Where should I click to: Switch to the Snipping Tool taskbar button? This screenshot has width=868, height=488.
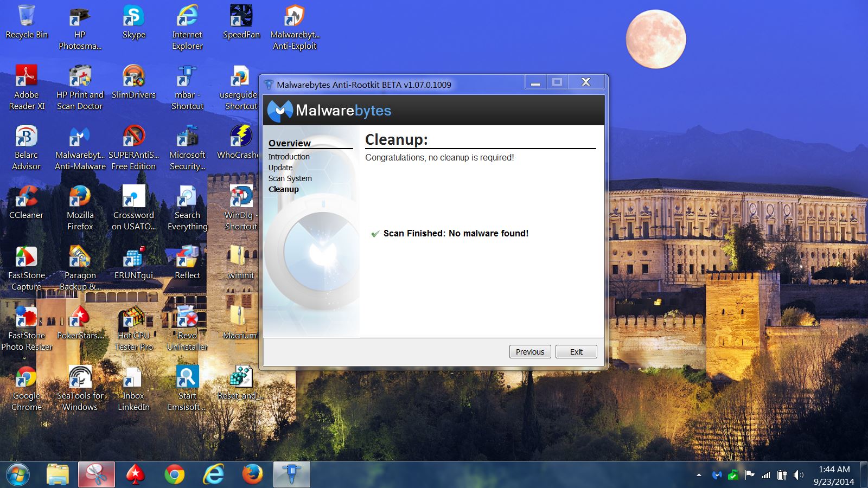97,475
